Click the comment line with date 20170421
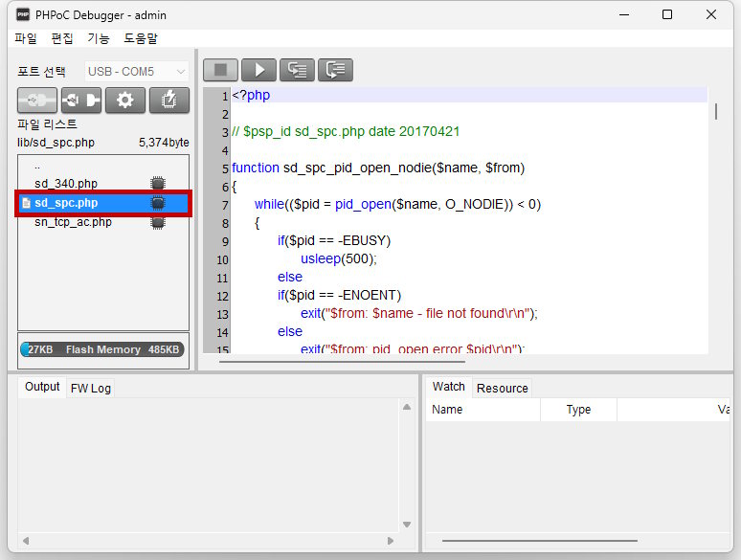The image size is (741, 560). point(346,131)
